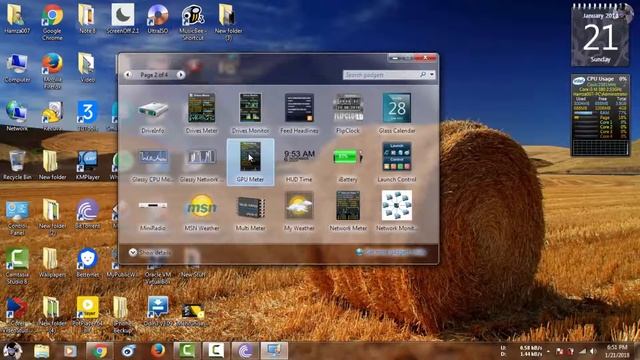This screenshot has height=360, width=640.
Task: Select the DriveInfo gadget
Action: [152, 113]
